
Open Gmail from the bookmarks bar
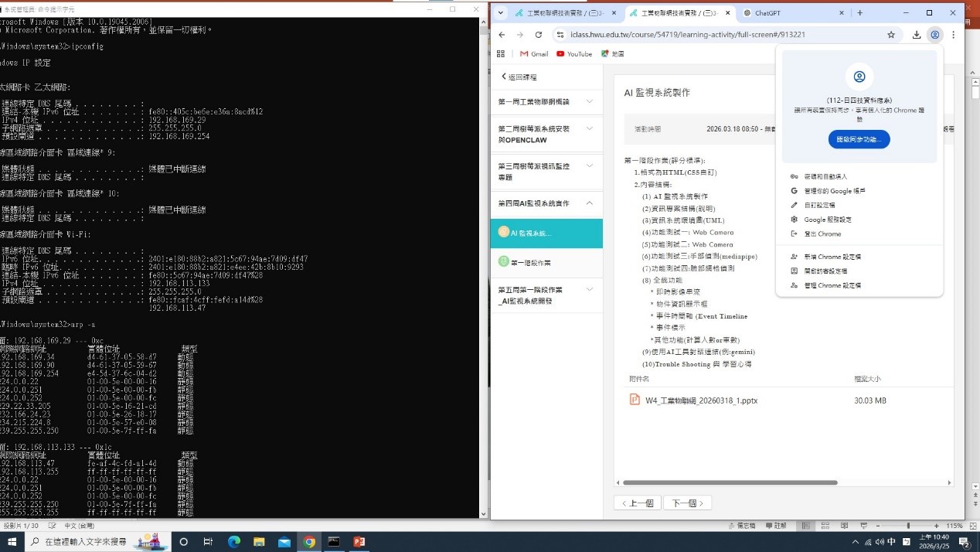point(533,53)
